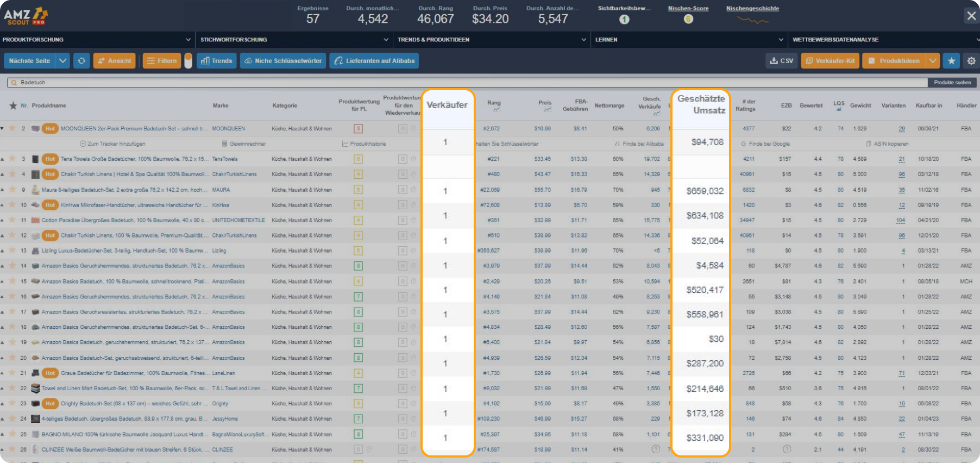Expand the STICHWORTFORSCHUNG menu chevron
Screen dimensions: 980x463
pyautogui.click(x=386, y=40)
